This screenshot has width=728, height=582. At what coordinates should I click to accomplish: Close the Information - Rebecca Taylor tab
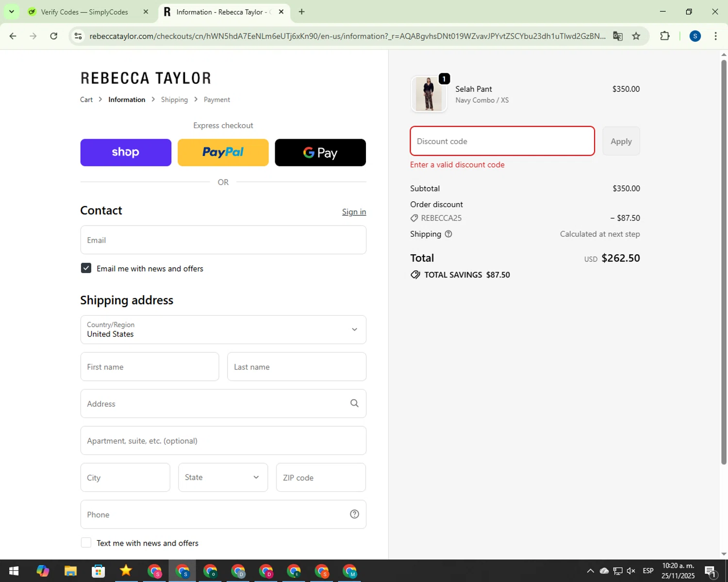coord(281,12)
